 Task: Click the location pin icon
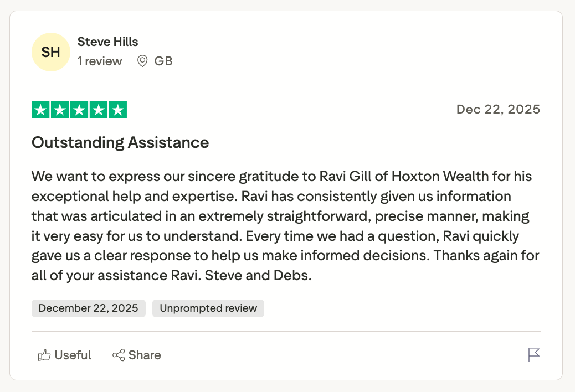pyautogui.click(x=142, y=61)
